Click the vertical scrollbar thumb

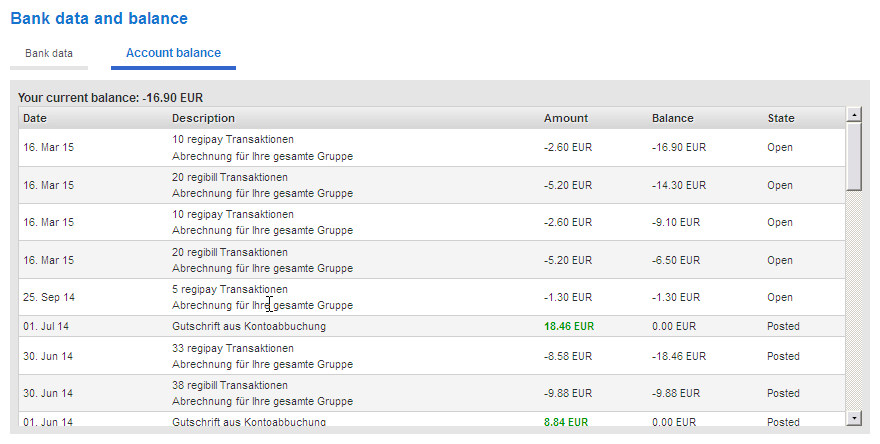854,157
